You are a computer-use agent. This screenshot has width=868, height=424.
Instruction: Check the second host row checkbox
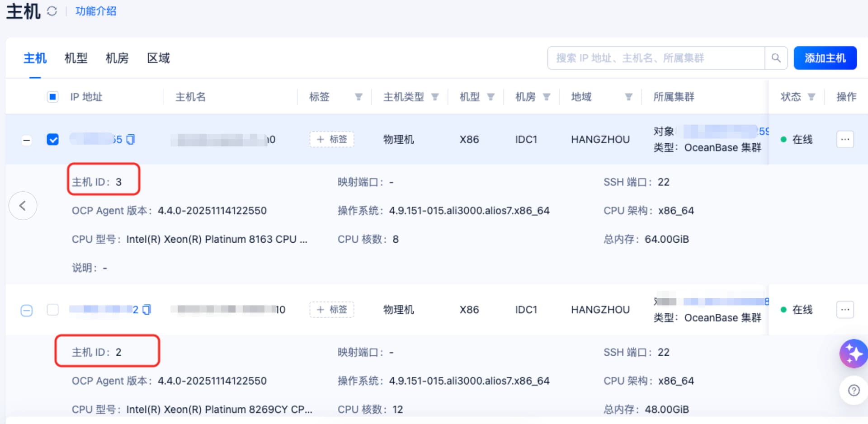pos(53,310)
